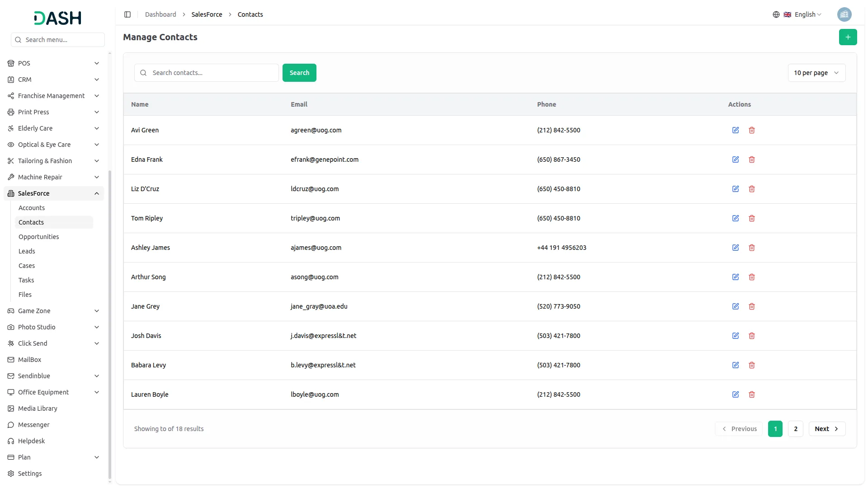868x488 pixels.
Task: Expand the CRM menu
Action: tap(54, 80)
